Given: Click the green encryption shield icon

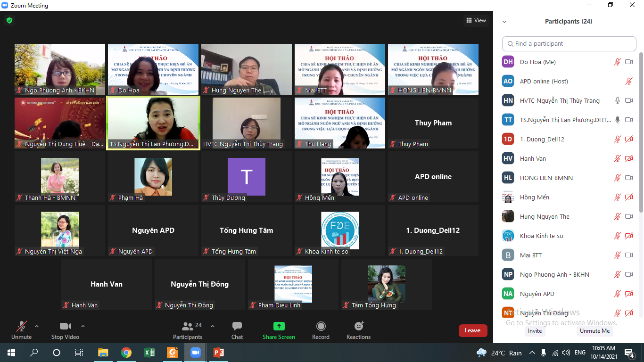Looking at the screenshot, I should tap(9, 20).
